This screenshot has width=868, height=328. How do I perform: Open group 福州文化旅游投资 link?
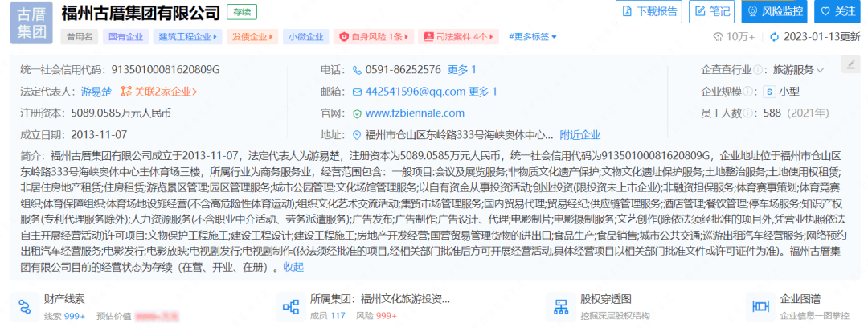pos(404,300)
